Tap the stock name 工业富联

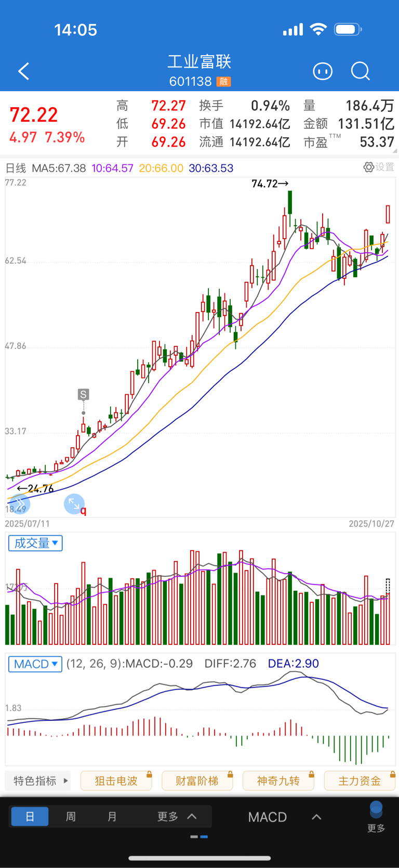coord(199,62)
